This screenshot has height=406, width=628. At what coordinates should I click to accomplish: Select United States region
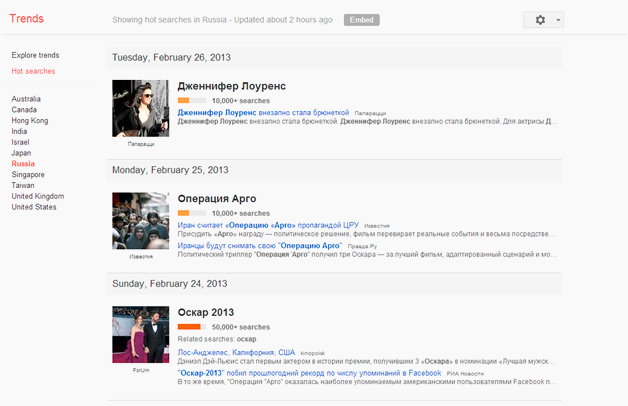[x=34, y=207]
